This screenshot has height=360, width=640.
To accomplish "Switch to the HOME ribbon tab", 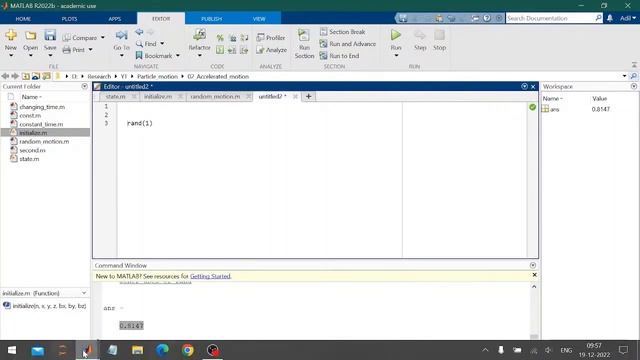I will click(23, 19).
